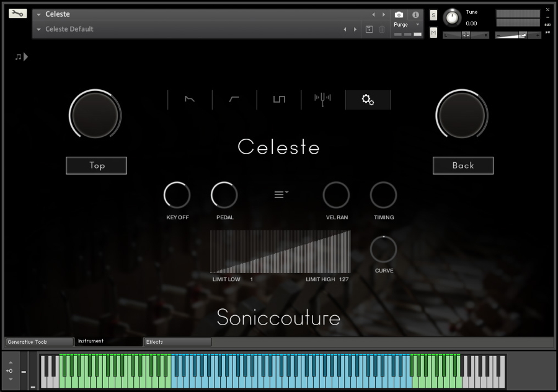The width and height of the screenshot is (558, 392).
Task: Click the next preset arrow beside Celeste Default
Action: tap(355, 28)
